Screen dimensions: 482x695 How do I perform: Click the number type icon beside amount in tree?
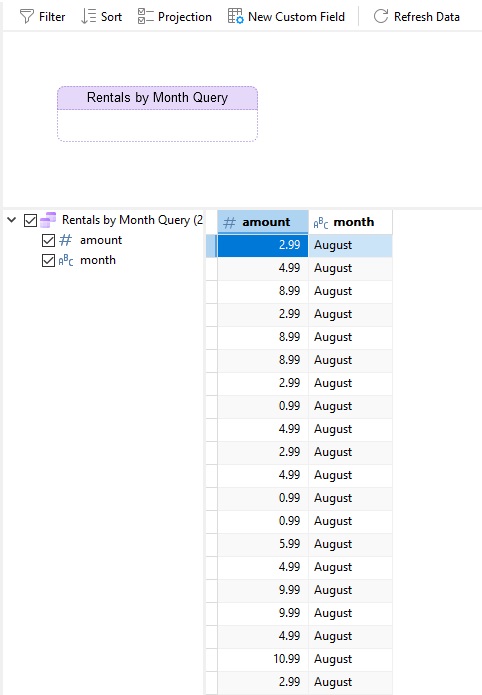66,240
